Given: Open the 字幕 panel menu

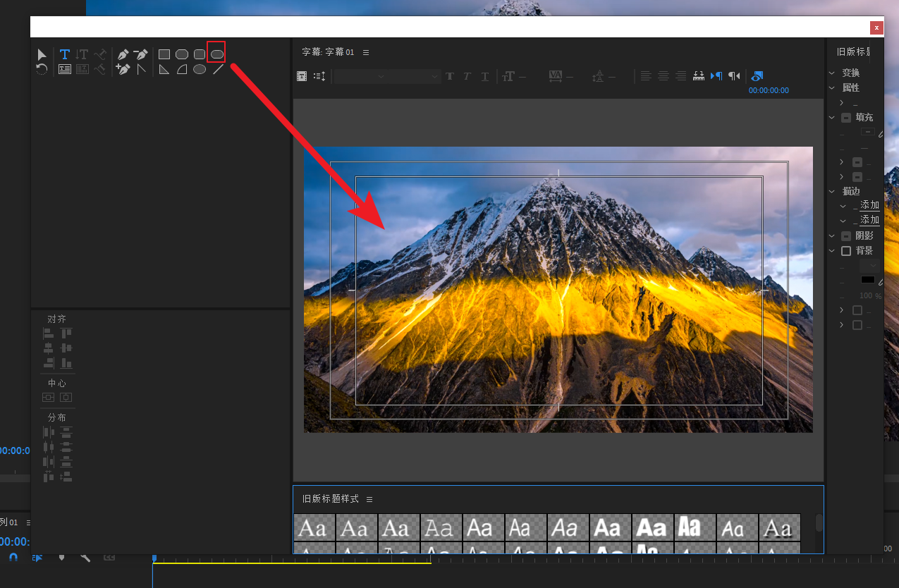Looking at the screenshot, I should (x=366, y=52).
